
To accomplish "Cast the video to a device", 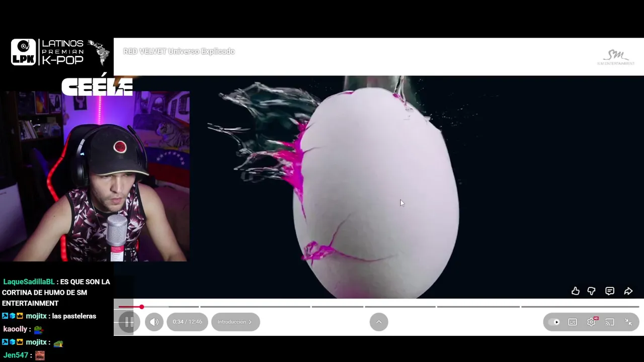I will coord(610,322).
